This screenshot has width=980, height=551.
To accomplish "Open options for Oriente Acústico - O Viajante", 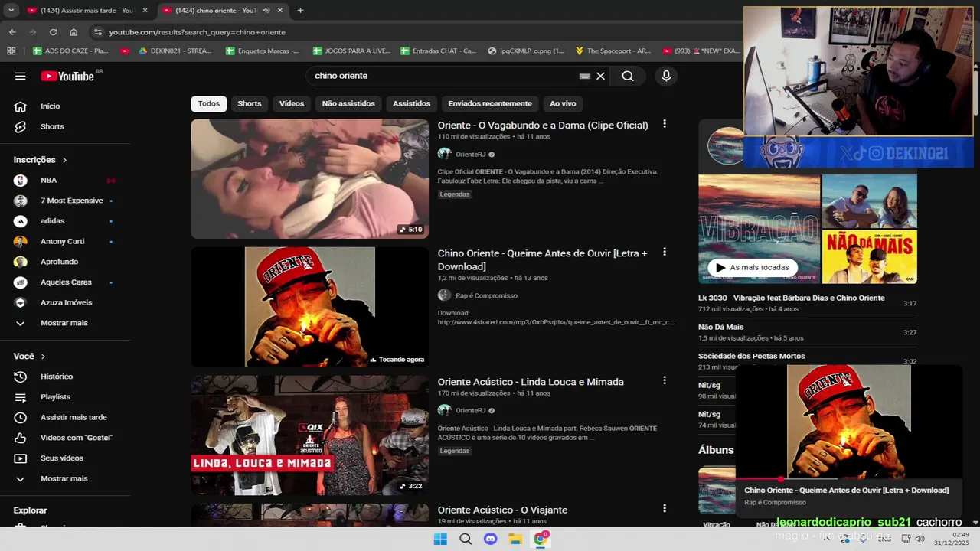I will coord(665,508).
